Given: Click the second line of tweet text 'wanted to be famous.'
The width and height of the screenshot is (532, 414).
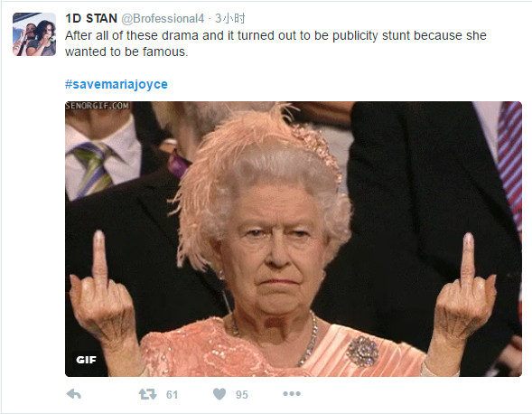Looking at the screenshot, I should pyautogui.click(x=126, y=52).
